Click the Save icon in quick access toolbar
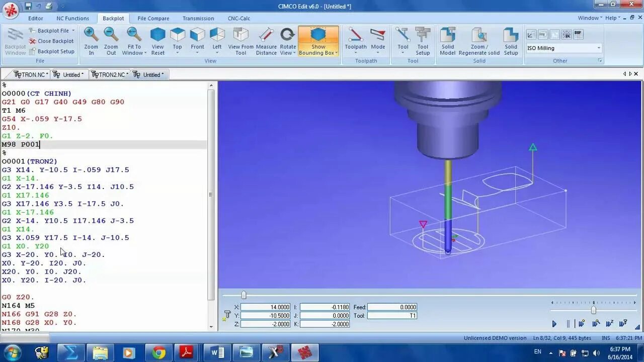Screen dimensions: 644x362 [x=28, y=6]
